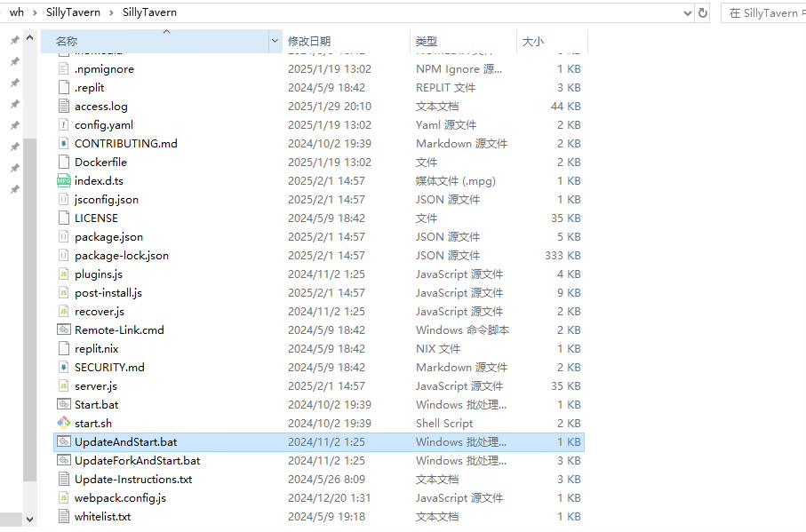Click the icon next to package.json
Screen dimensions: 806x532
pyautogui.click(x=64, y=237)
